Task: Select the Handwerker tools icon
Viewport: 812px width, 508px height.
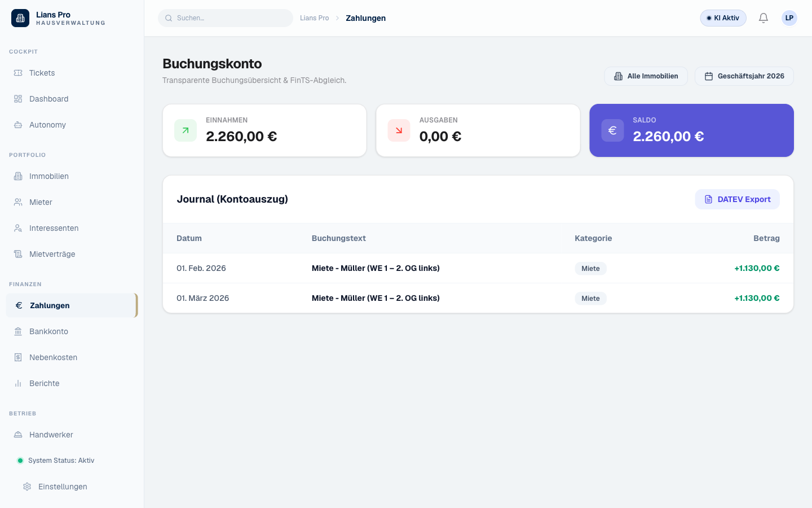Action: pos(18,435)
